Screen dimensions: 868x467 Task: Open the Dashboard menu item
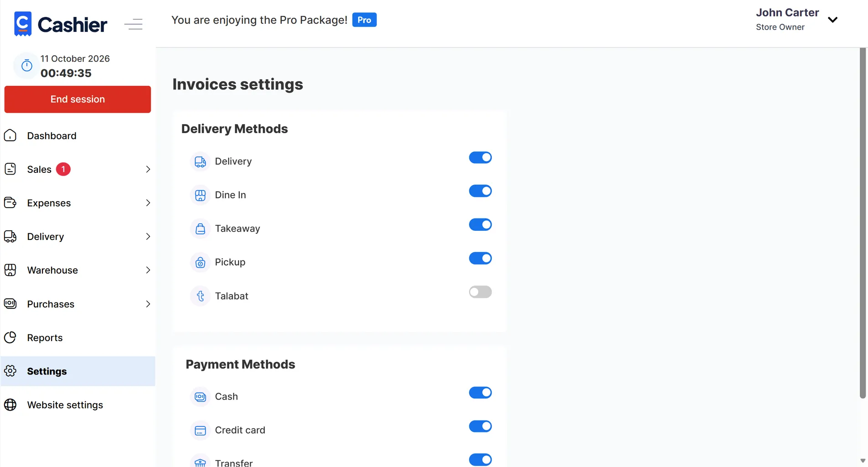pos(77,136)
